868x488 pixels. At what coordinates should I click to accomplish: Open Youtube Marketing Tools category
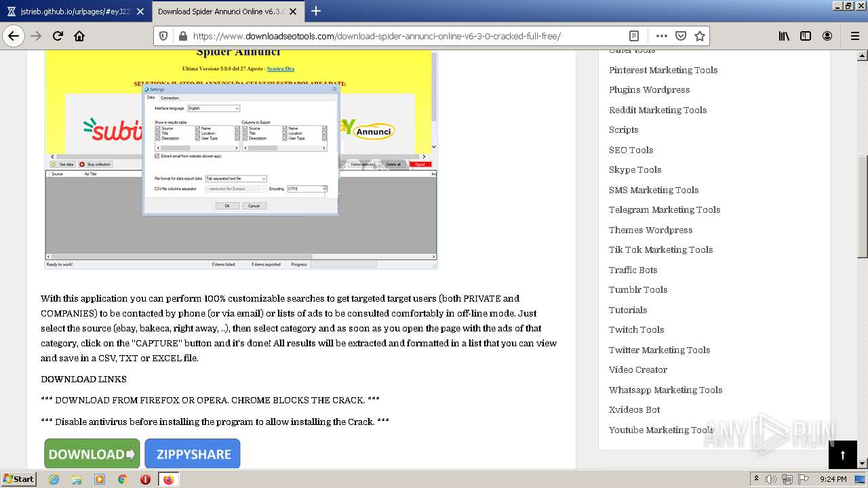point(661,430)
